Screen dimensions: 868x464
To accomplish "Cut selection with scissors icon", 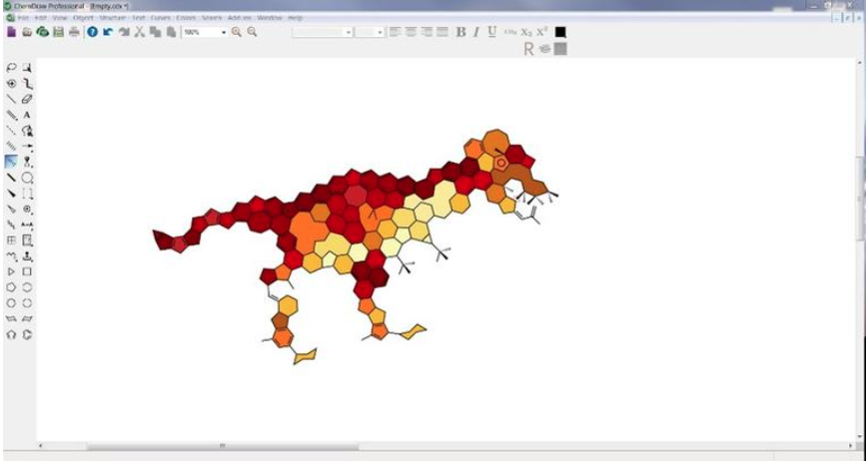I will [140, 32].
